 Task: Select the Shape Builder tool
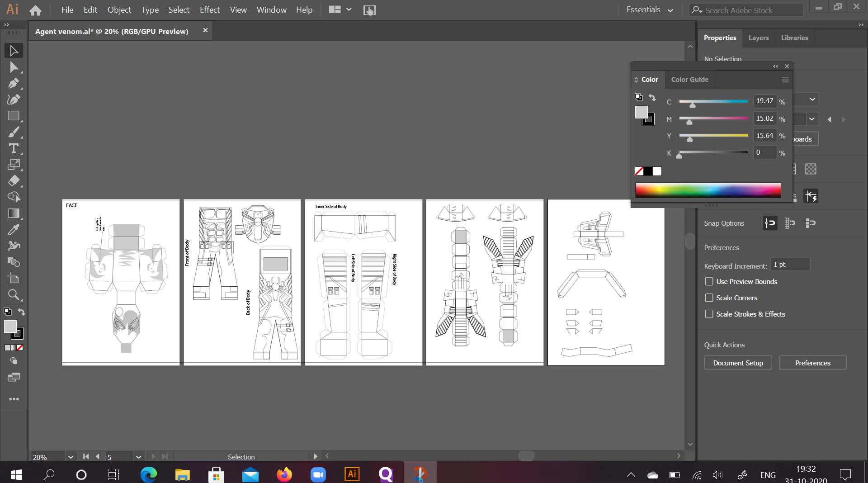pyautogui.click(x=14, y=197)
